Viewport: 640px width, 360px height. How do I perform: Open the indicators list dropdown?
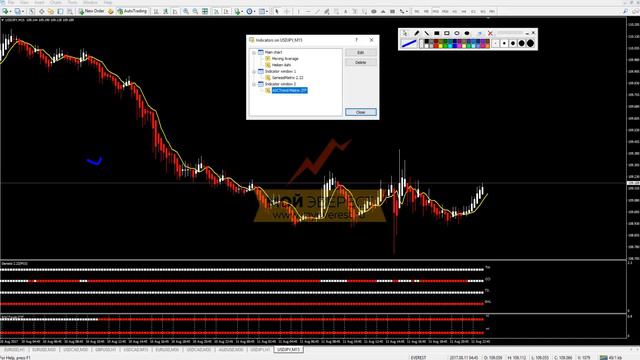click(242, 11)
